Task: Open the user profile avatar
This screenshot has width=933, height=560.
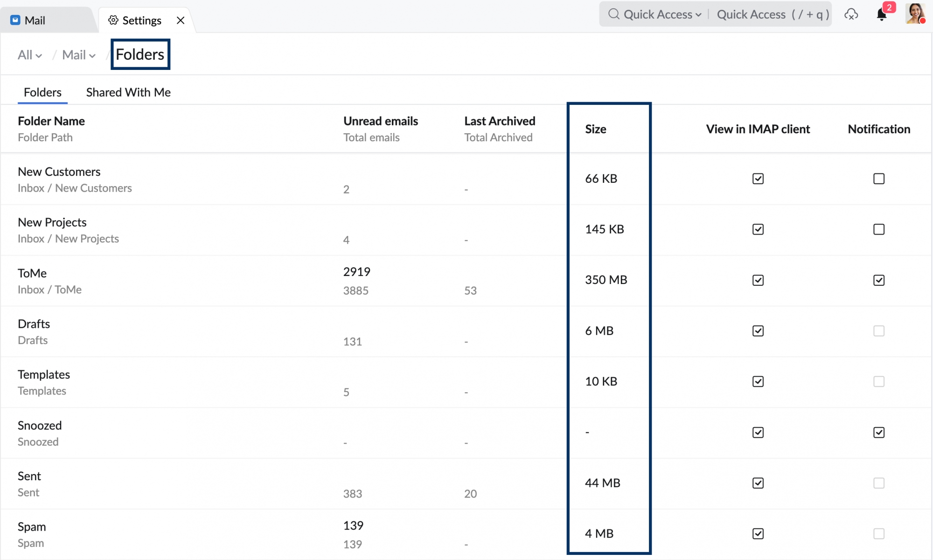Action: [915, 14]
